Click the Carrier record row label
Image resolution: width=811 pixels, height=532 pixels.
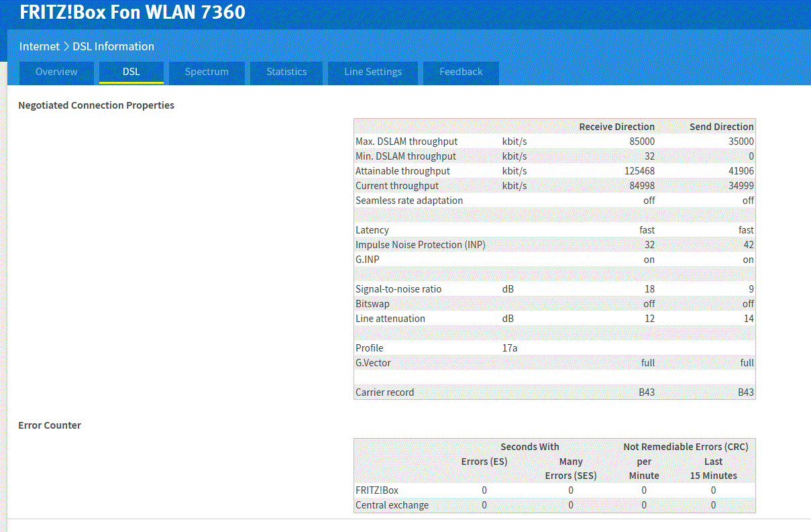[x=384, y=392]
